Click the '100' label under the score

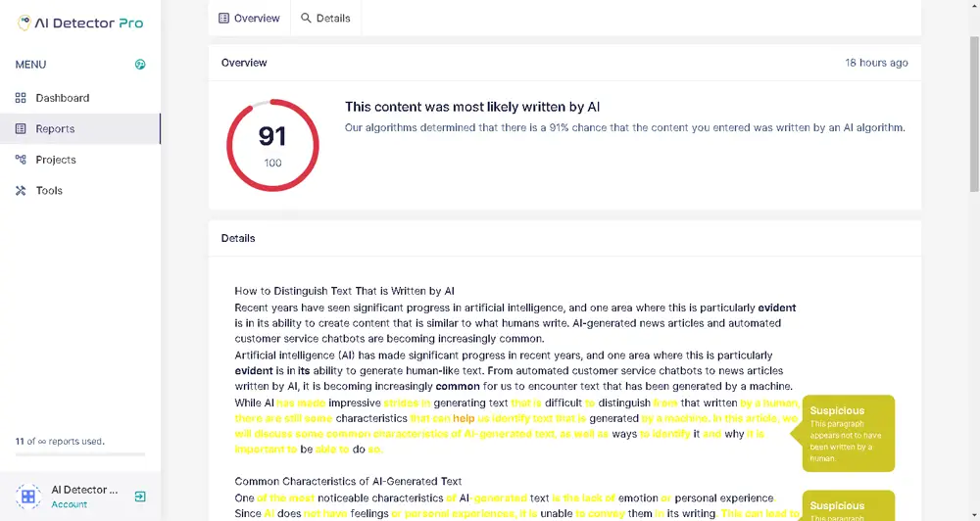click(272, 163)
